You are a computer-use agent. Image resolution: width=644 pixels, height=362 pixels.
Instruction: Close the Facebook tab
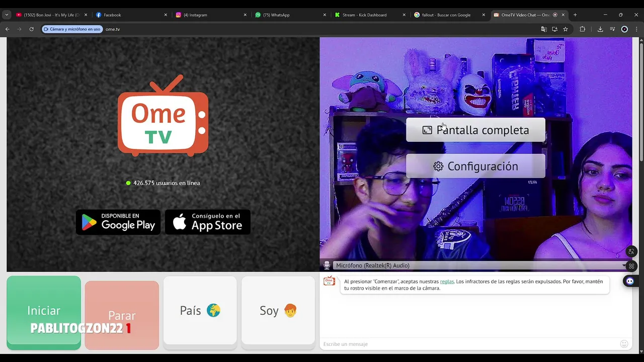tap(166, 15)
